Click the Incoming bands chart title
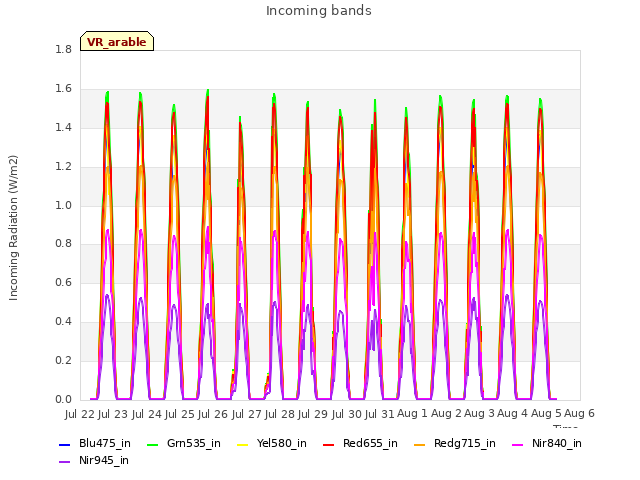Screen dimensions: 640x480 (319, 11)
